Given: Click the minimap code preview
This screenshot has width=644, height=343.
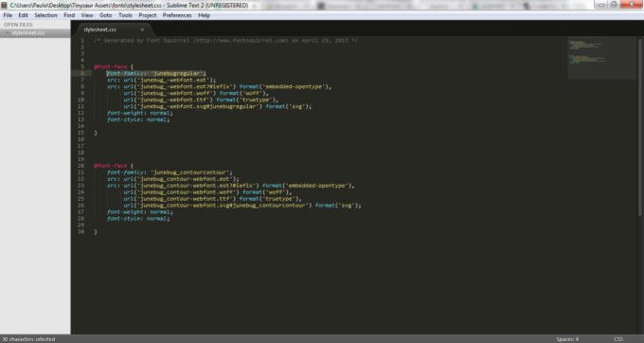Looking at the screenshot, I should (x=602, y=58).
